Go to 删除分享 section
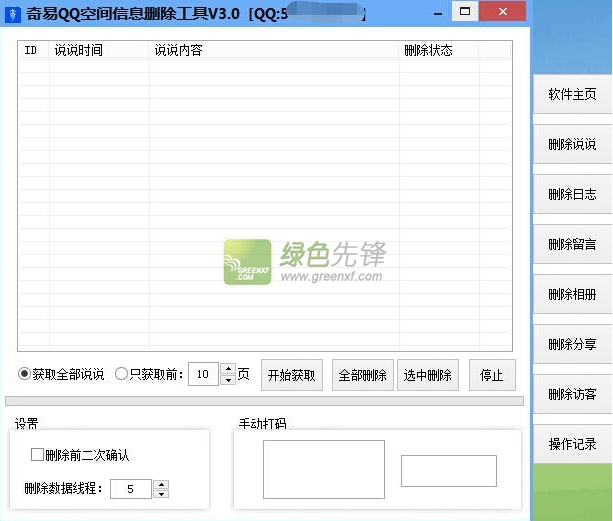This screenshot has height=521, width=613. click(572, 344)
